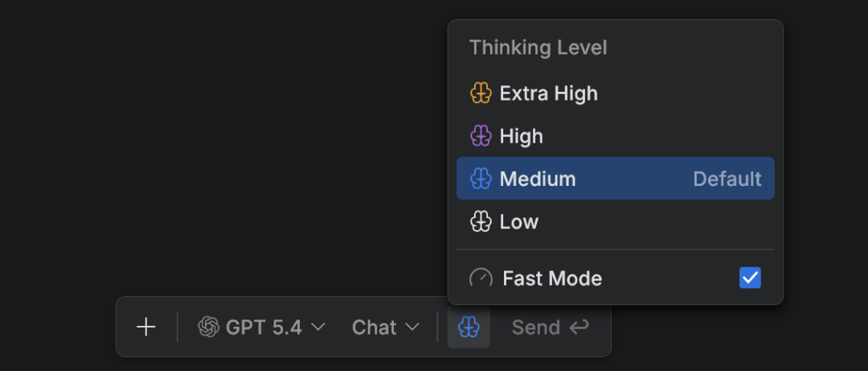
Task: Click the chevron arrow beside Chat
Action: tap(412, 328)
